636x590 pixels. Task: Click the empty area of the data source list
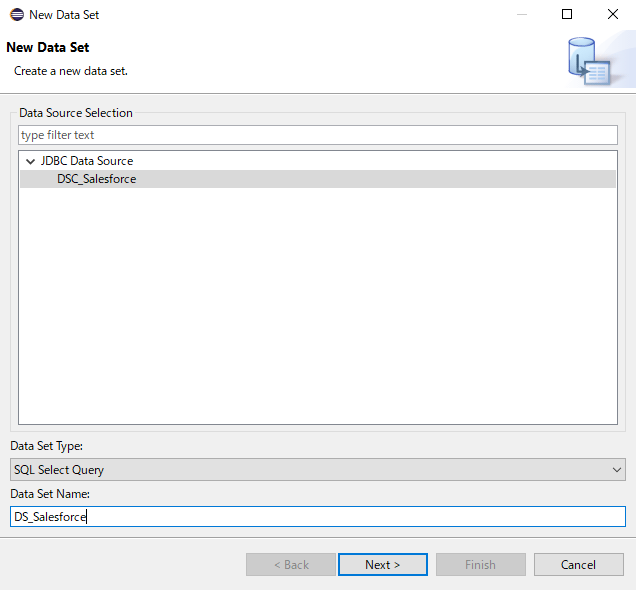coord(318,304)
